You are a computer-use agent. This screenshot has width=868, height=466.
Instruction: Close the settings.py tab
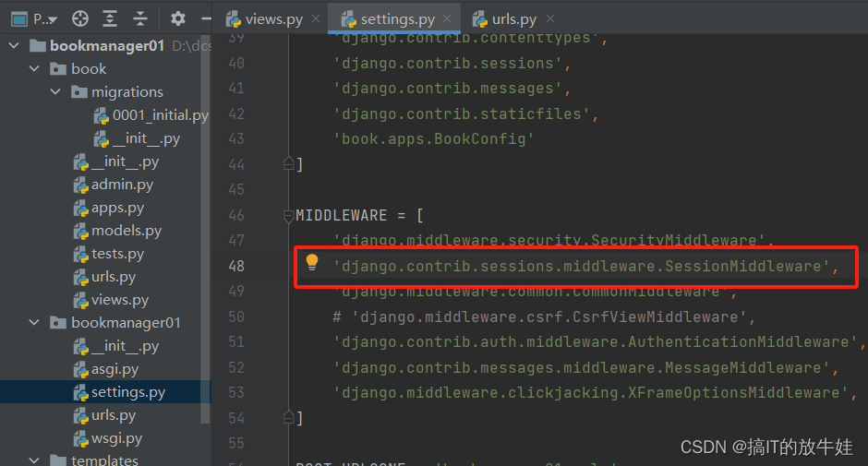pos(447,18)
